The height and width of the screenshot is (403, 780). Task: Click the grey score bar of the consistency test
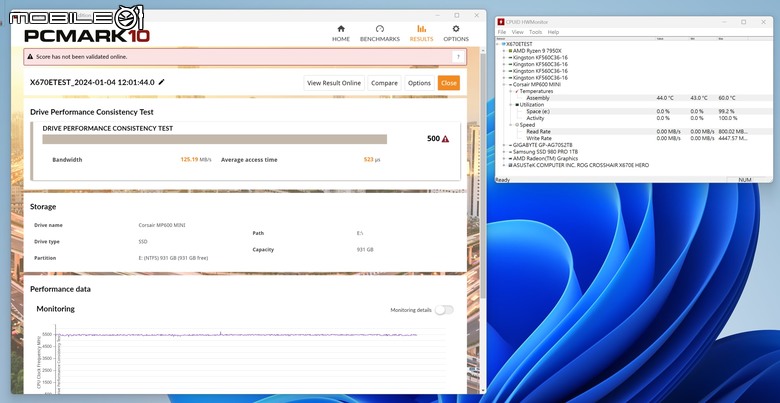click(x=214, y=139)
